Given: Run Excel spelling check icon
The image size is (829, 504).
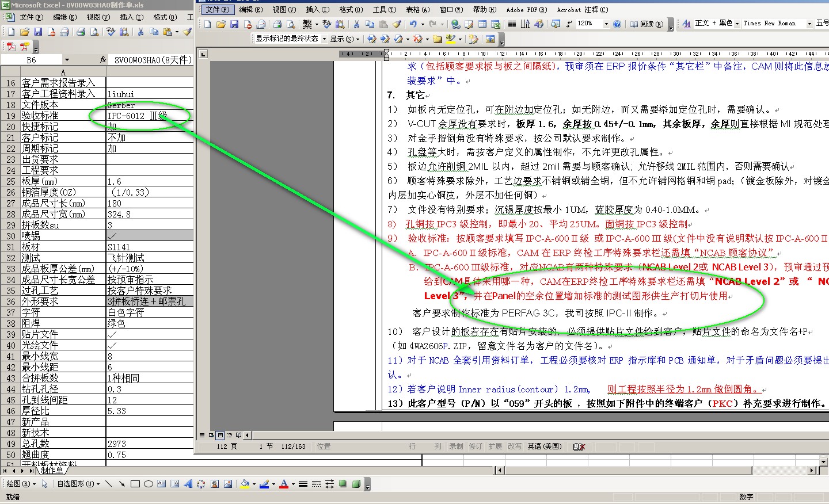Looking at the screenshot, I should (111, 32).
